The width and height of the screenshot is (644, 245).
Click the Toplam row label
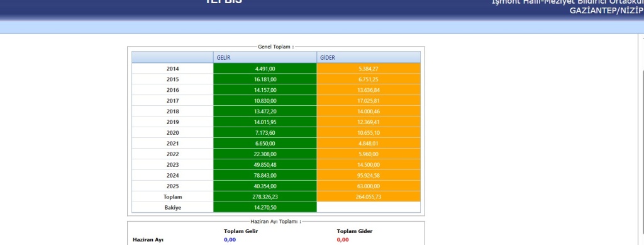click(172, 197)
